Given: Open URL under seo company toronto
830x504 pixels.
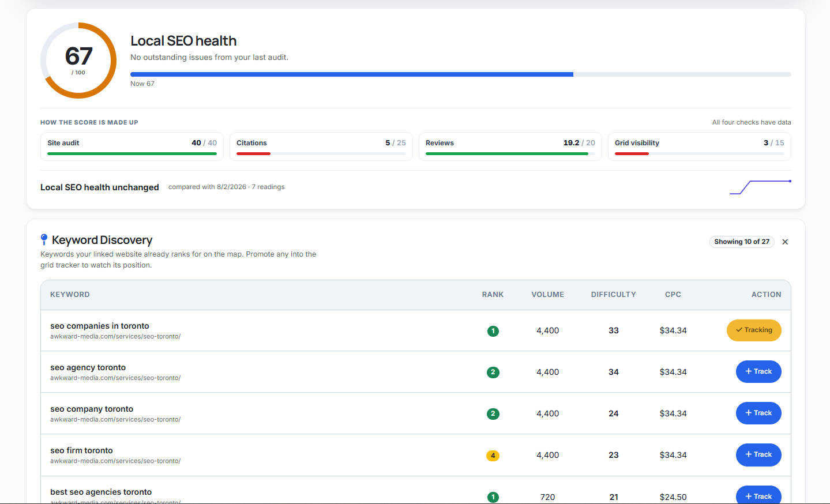Looking at the screenshot, I should [x=115, y=419].
